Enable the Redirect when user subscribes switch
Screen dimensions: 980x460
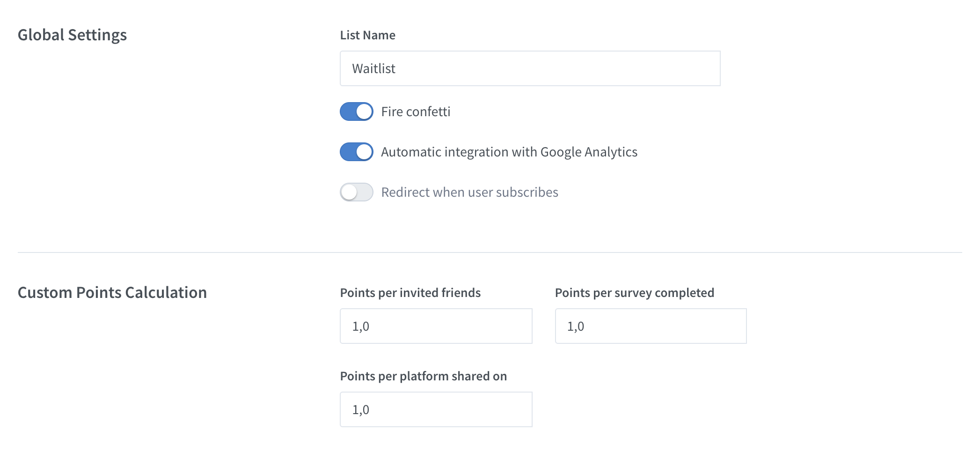click(357, 192)
